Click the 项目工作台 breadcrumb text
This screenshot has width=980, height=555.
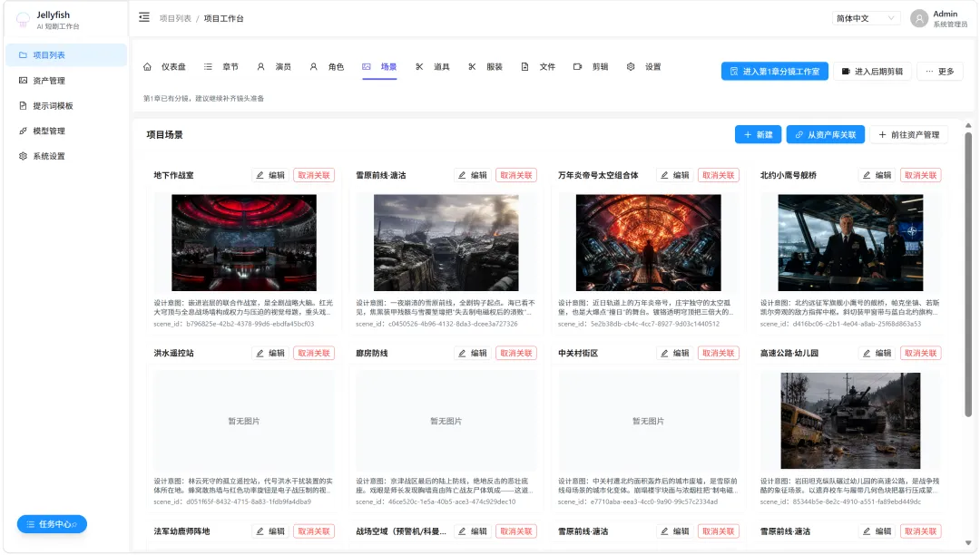[x=224, y=18]
